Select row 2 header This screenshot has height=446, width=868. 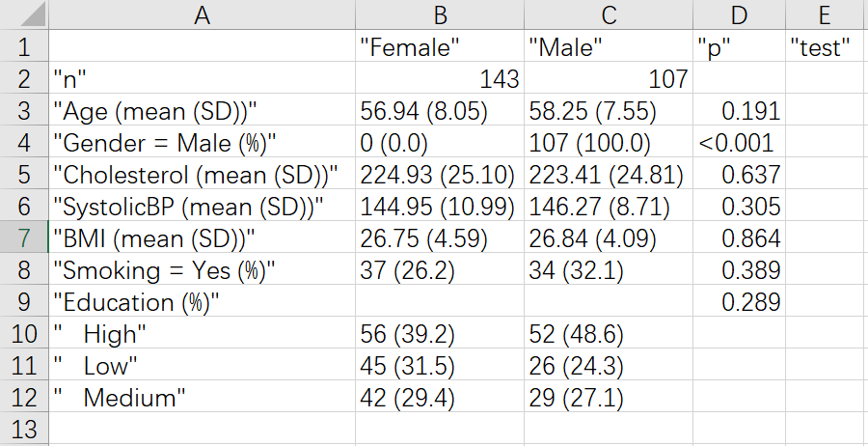pyautogui.click(x=23, y=78)
